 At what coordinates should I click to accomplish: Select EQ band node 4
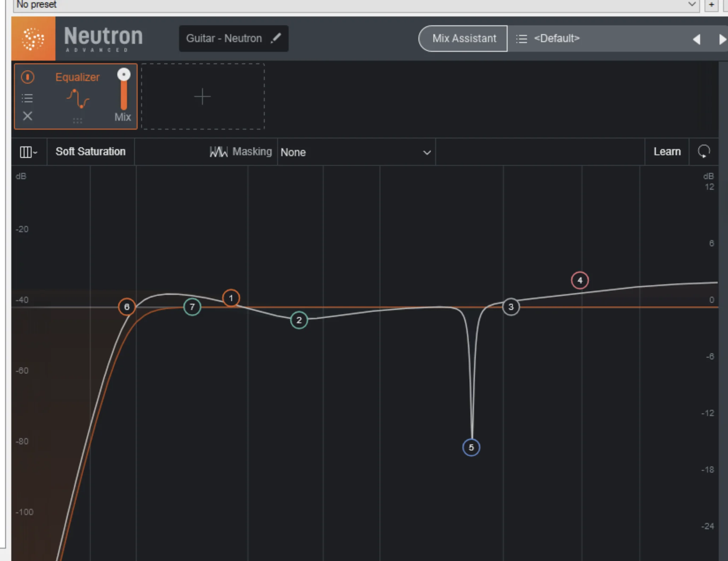580,280
